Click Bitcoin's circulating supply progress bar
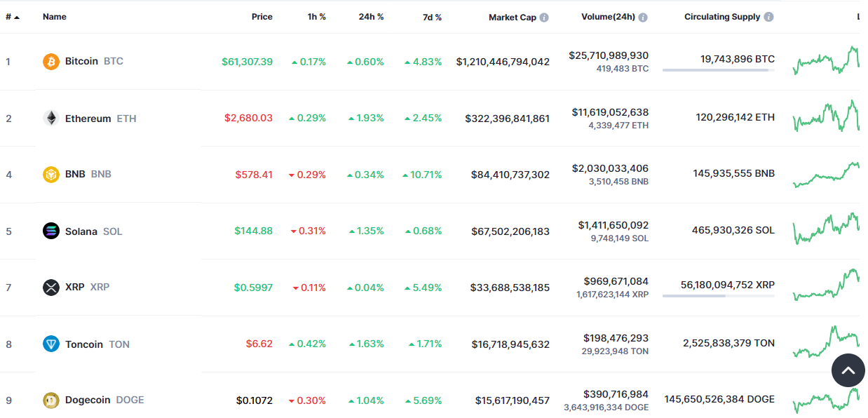The image size is (868, 418). click(x=719, y=70)
